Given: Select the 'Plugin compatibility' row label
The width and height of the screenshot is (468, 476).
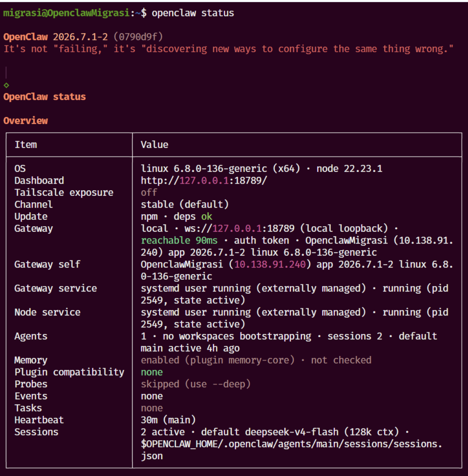Looking at the screenshot, I should coord(69,372).
